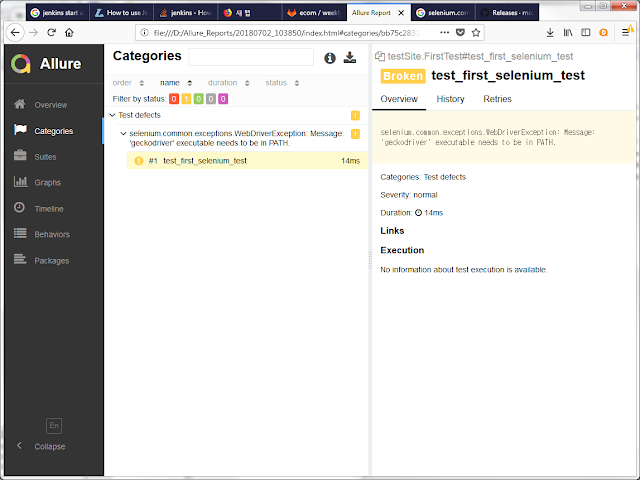This screenshot has height=480, width=640.
Task: Click the browser forward arrow
Action: pos(33,32)
